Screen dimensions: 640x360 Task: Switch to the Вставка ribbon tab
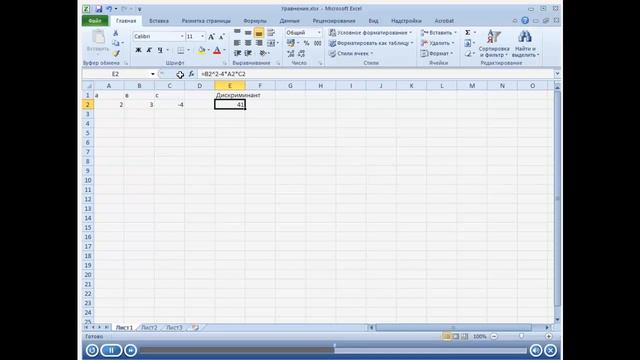159,20
